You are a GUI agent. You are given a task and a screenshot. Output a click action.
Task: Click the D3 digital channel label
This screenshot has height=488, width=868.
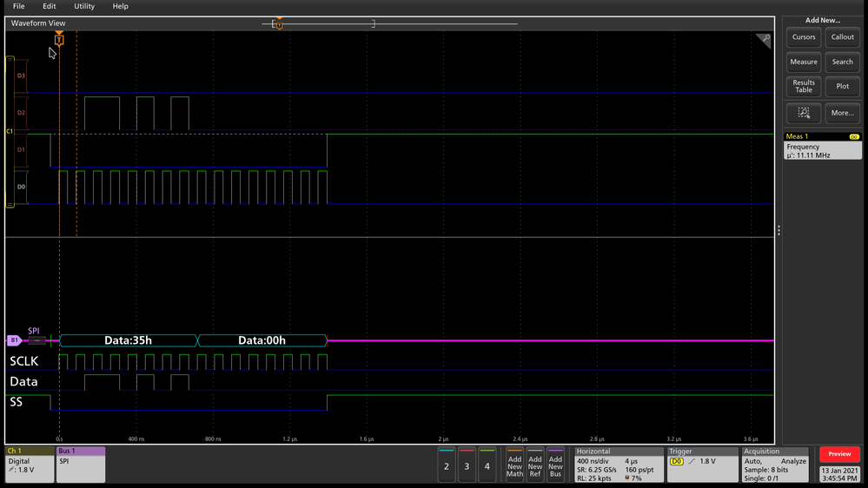click(21, 76)
